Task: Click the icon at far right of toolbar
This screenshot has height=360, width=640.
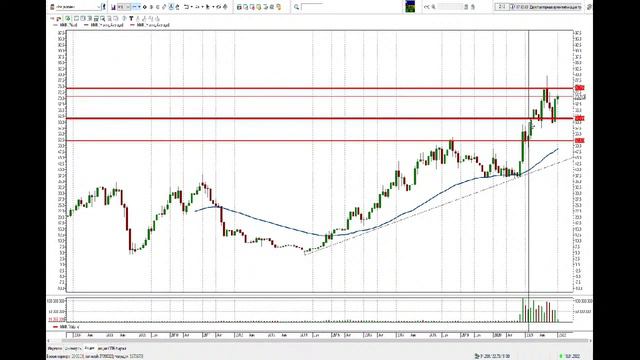Action: tap(589, 7)
